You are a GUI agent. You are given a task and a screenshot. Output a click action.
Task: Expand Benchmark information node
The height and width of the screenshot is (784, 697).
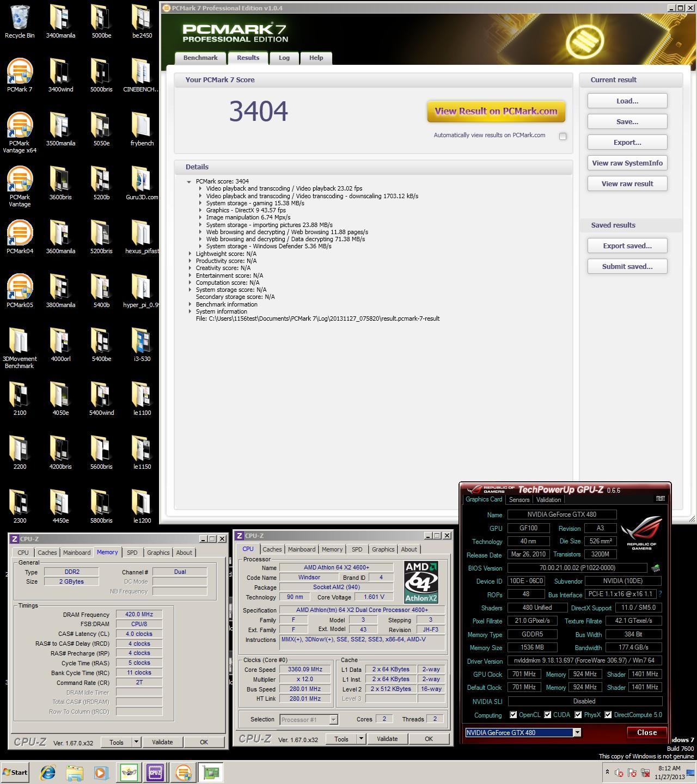[190, 304]
